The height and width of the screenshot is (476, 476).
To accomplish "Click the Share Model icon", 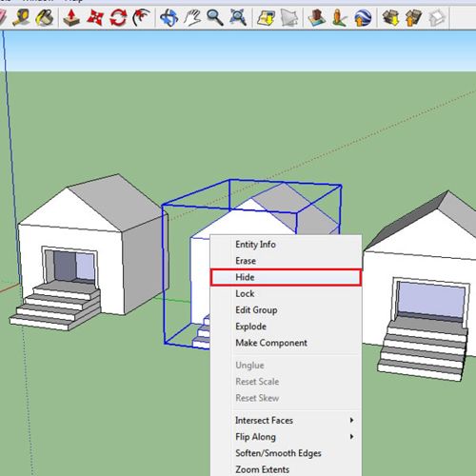I will (413, 17).
